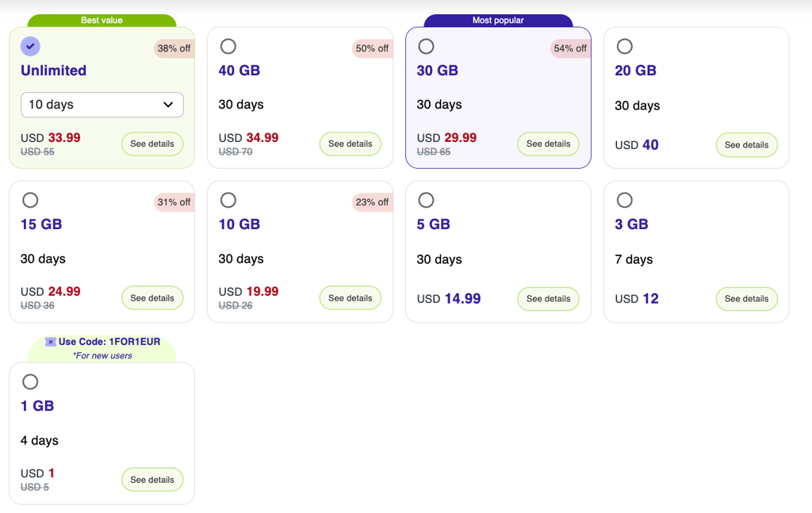Image resolution: width=812 pixels, height=513 pixels.
Task: Select the 1 GB plan radio button
Action: click(x=30, y=381)
